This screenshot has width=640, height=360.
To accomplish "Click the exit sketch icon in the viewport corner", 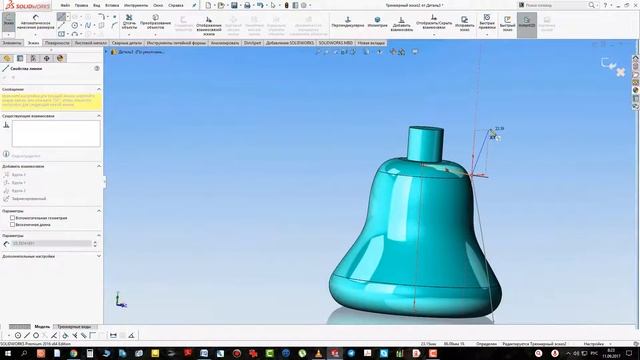I will tap(608, 63).
